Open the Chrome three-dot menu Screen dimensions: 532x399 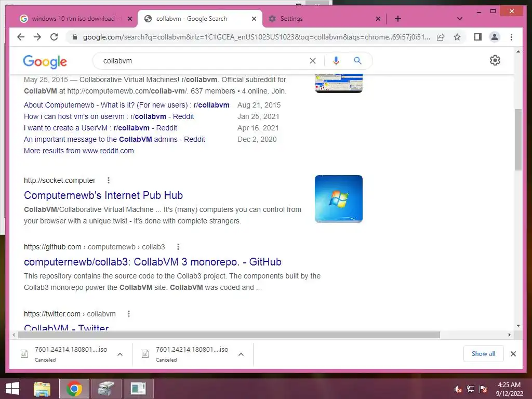[x=511, y=37]
